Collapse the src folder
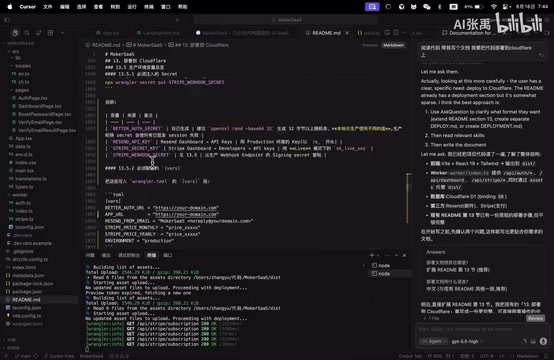554x360 pixels. pos(16,51)
